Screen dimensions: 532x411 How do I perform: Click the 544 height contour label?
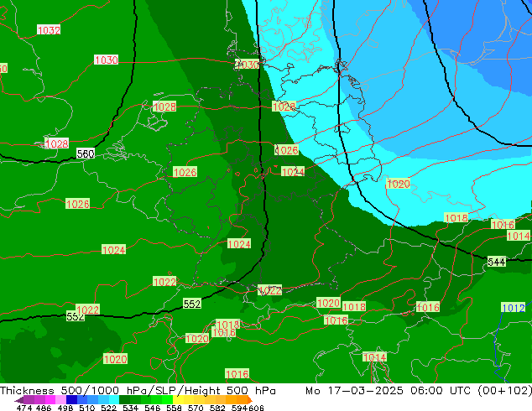tap(497, 263)
